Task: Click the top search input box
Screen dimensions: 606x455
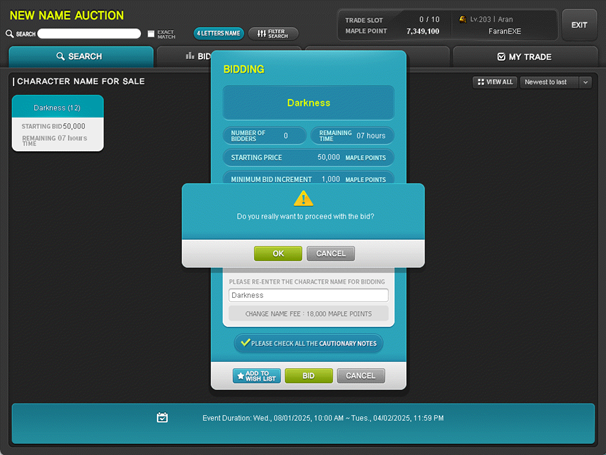Action: (x=89, y=34)
